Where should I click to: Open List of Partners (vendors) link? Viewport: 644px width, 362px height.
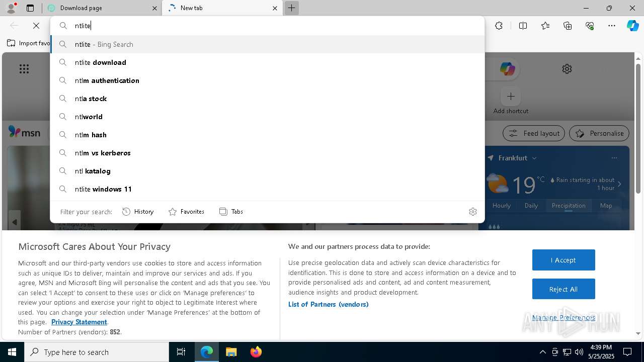pyautogui.click(x=329, y=304)
